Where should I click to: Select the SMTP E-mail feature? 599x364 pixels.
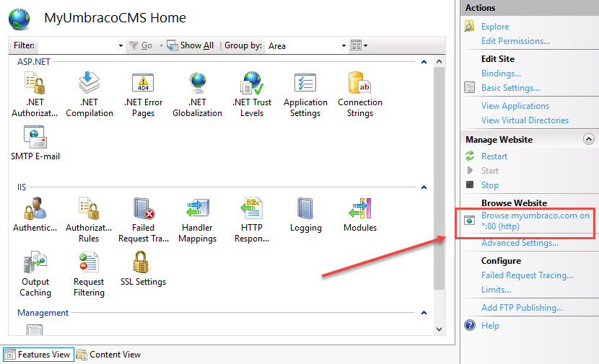(x=35, y=143)
